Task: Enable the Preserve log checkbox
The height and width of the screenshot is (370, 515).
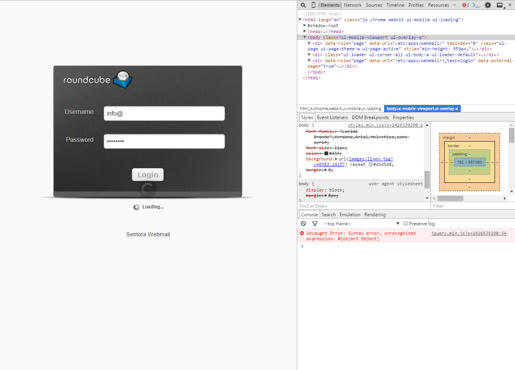Action: [x=405, y=224]
